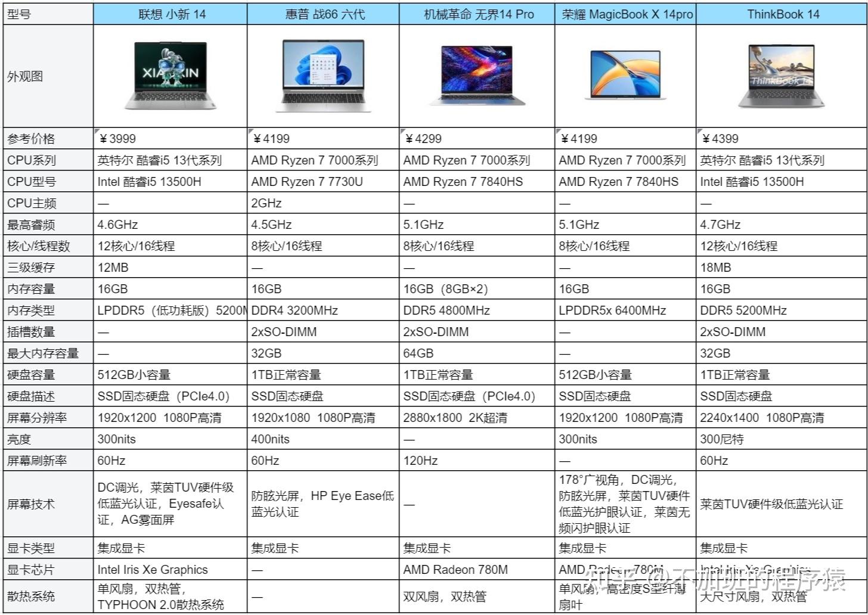Click the 300尼特 brightness cell
The image size is (868, 615).
point(782,439)
